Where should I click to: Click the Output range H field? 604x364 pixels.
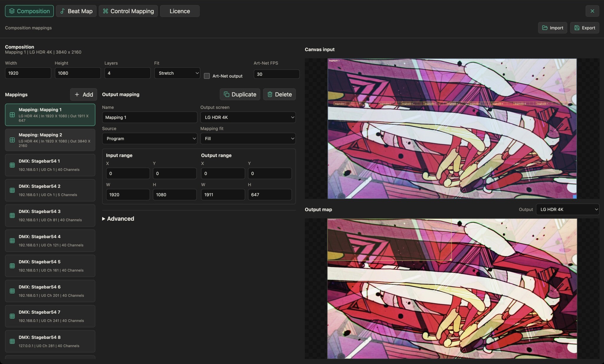(270, 195)
